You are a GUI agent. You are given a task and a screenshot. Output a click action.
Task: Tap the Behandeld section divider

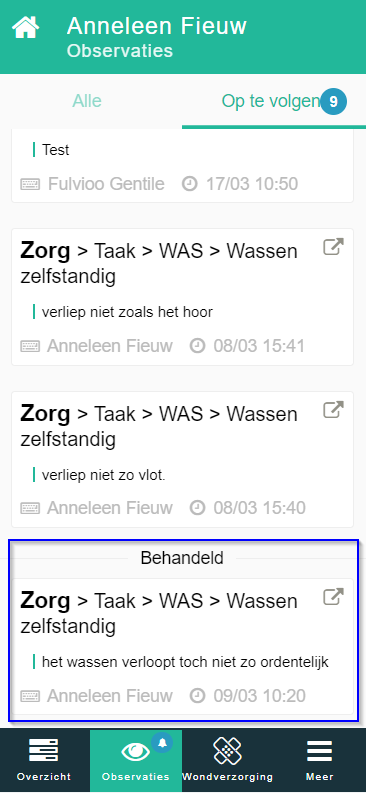tap(182, 558)
